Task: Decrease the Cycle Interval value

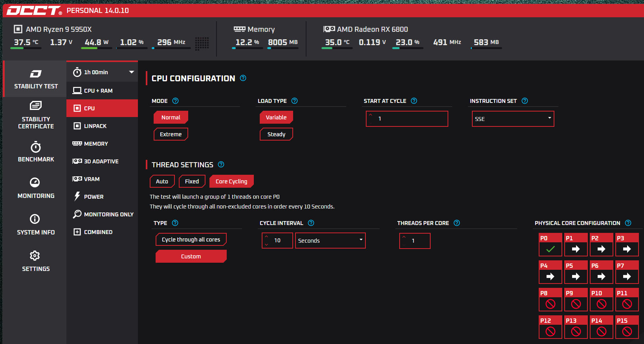Action: point(266,244)
